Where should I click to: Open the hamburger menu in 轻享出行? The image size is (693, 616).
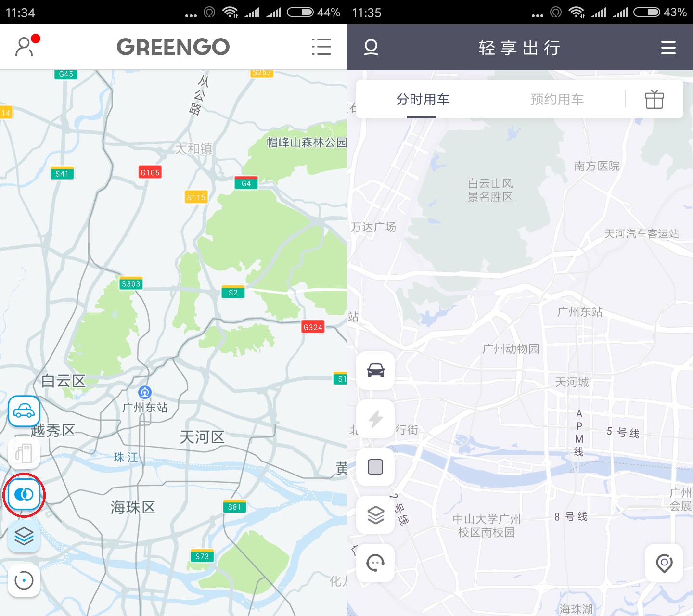coord(668,47)
